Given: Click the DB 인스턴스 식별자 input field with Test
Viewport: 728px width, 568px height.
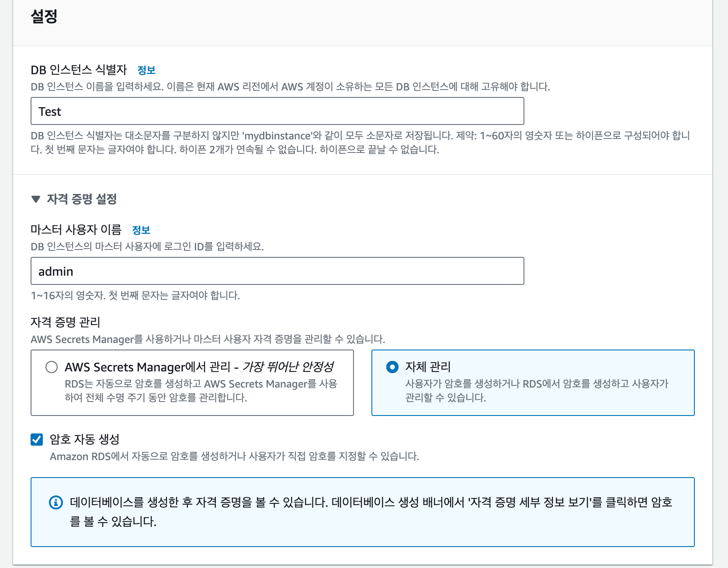Looking at the screenshot, I should pos(277,111).
